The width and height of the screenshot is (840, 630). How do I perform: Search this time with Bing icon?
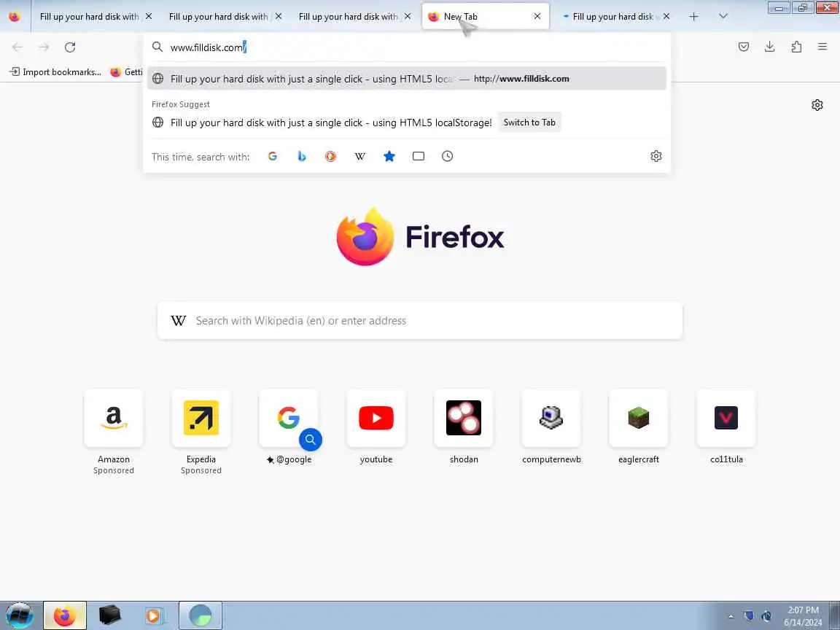302,156
